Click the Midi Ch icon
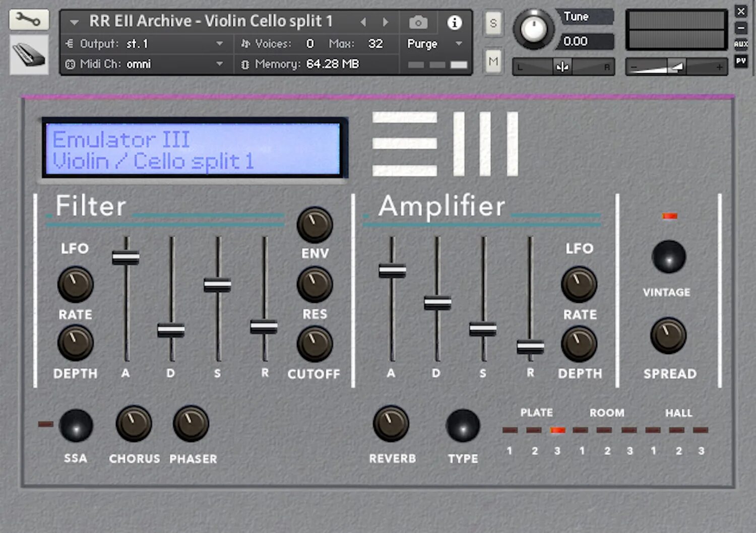Viewport: 756px width, 533px height. click(x=70, y=64)
